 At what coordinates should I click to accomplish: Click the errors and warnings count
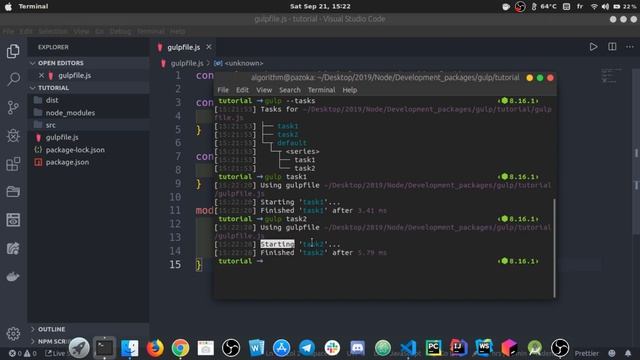click(23, 353)
